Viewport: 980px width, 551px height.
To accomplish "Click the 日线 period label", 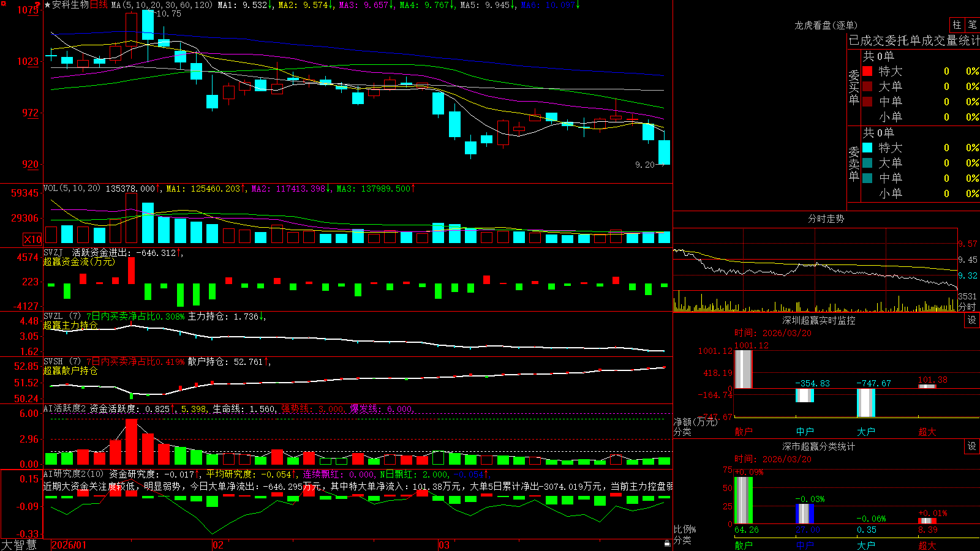I will click(x=99, y=5).
